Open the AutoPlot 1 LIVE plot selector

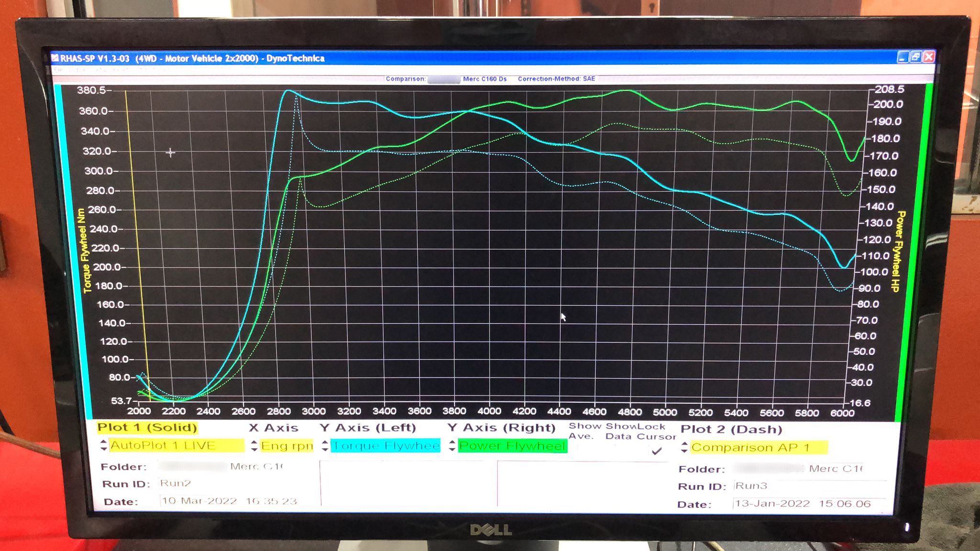pos(176,446)
